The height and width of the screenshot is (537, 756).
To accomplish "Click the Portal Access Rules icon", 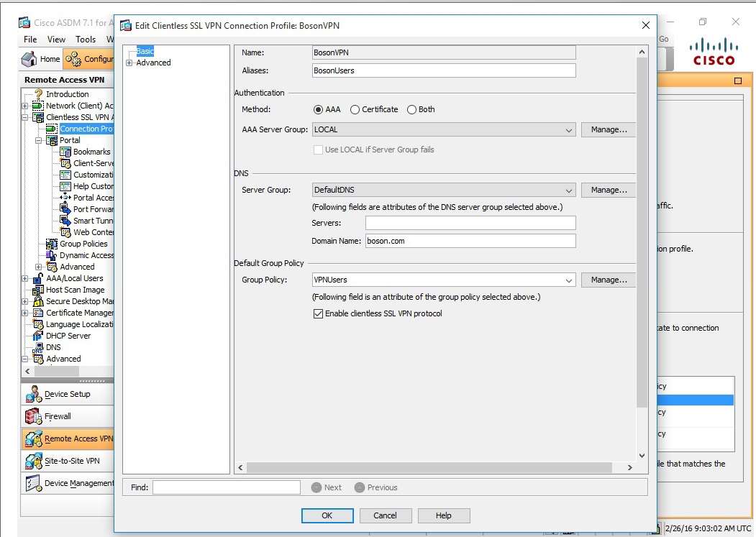I will [65, 198].
